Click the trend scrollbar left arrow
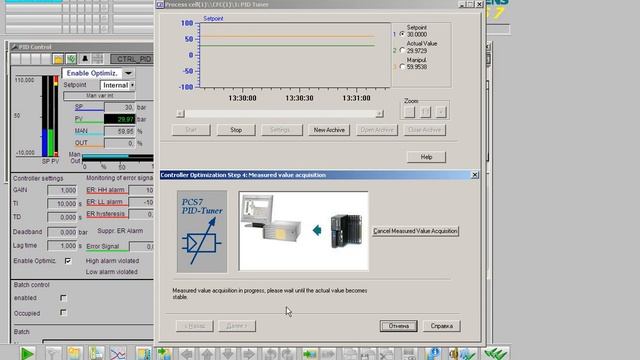640x360 pixels. [180, 113]
